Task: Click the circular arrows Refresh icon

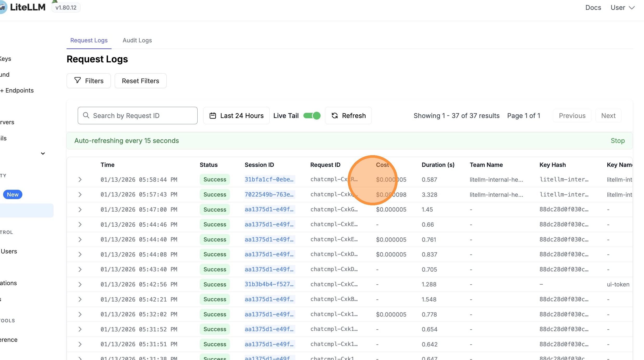Action: (335, 116)
